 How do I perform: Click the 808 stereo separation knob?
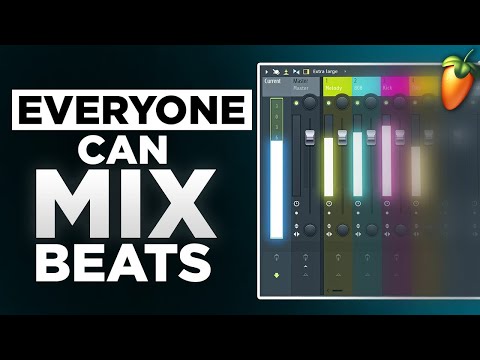372,229
